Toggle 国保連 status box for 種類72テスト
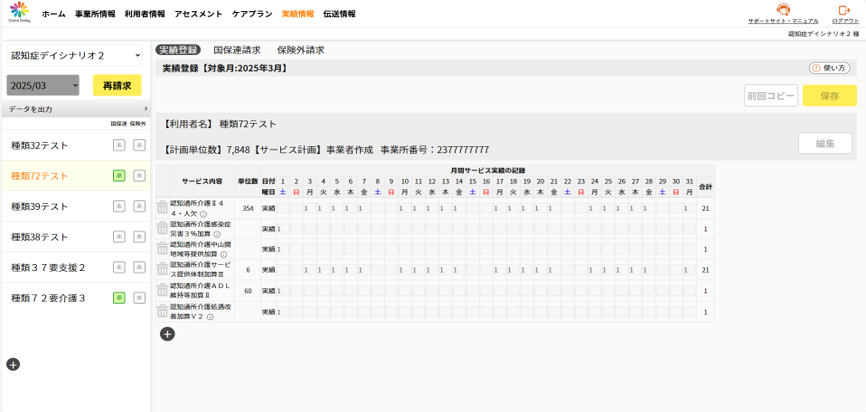This screenshot has width=866, height=412. pyautogui.click(x=119, y=176)
